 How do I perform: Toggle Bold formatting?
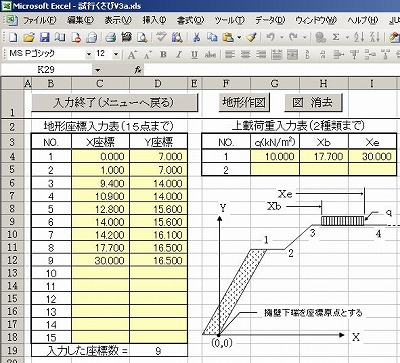(163, 54)
